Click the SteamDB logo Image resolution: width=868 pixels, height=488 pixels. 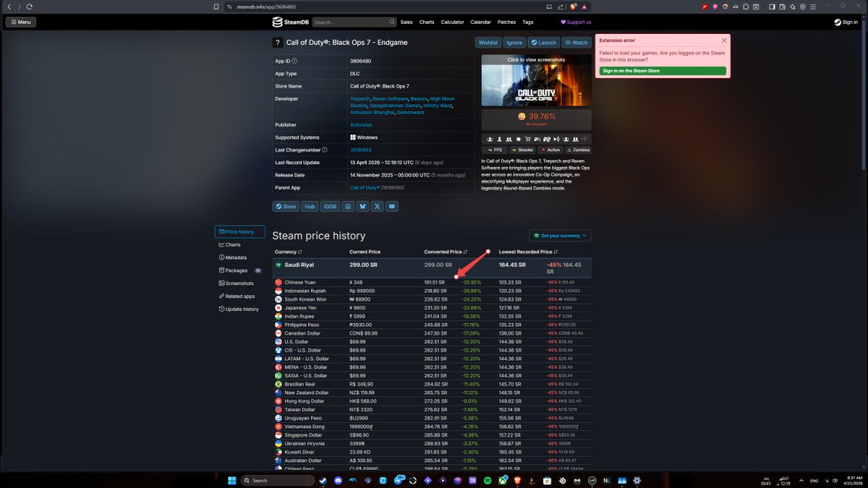(x=291, y=22)
